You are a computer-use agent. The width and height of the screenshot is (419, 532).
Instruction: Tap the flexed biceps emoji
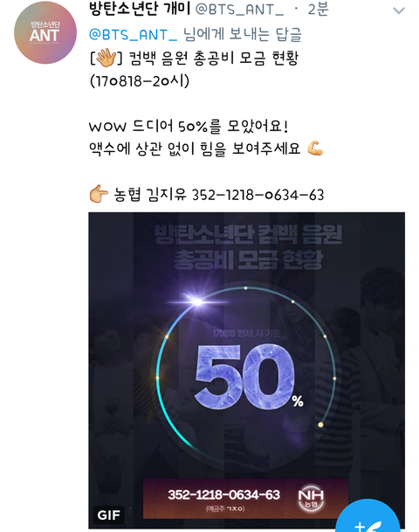(x=315, y=149)
